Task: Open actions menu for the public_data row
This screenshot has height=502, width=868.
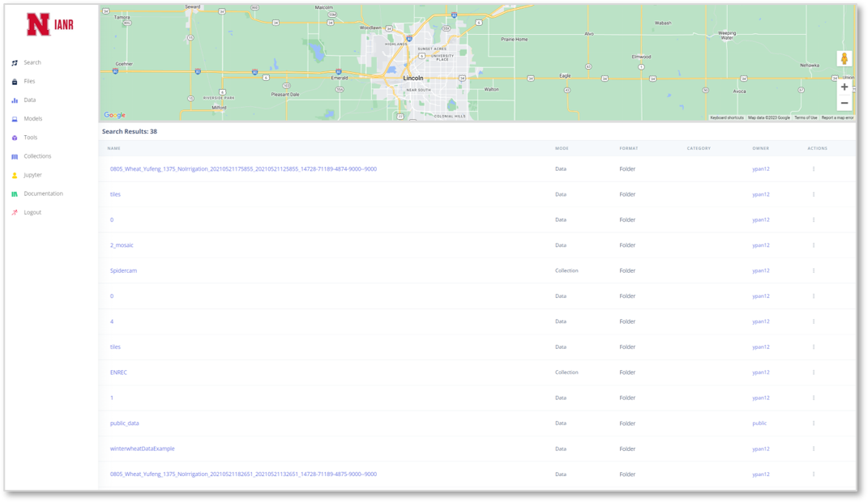Action: (x=813, y=423)
